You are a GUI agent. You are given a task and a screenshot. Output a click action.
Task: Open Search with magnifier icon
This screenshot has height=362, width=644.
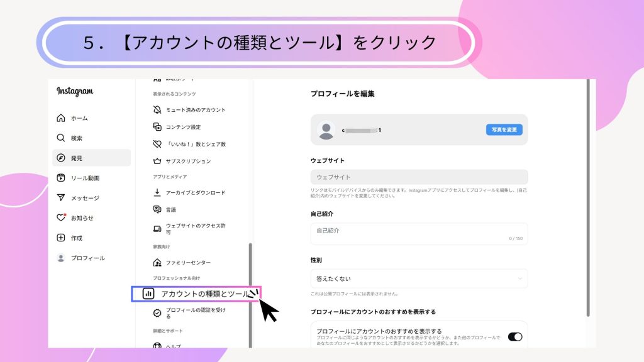61,138
